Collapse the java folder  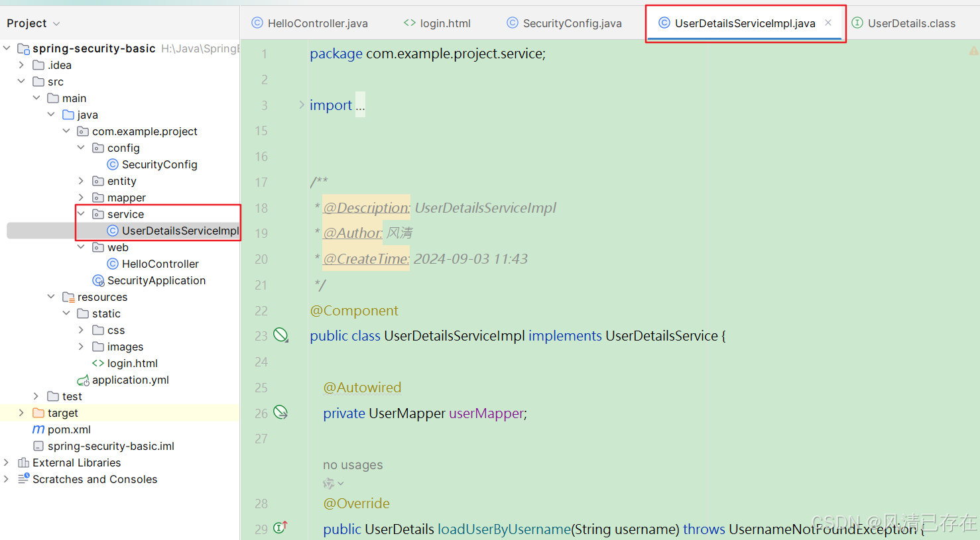click(51, 114)
